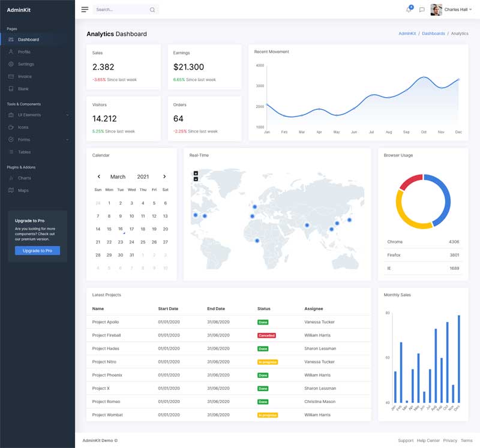Click the Upgrade to Pro button

(37, 251)
